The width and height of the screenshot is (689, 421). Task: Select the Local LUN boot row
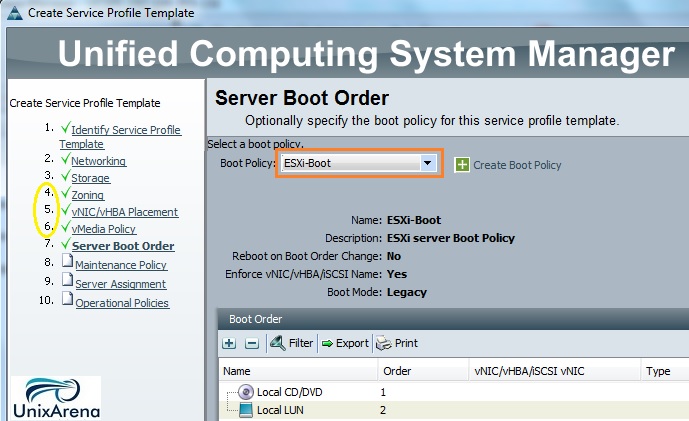[x=453, y=410]
